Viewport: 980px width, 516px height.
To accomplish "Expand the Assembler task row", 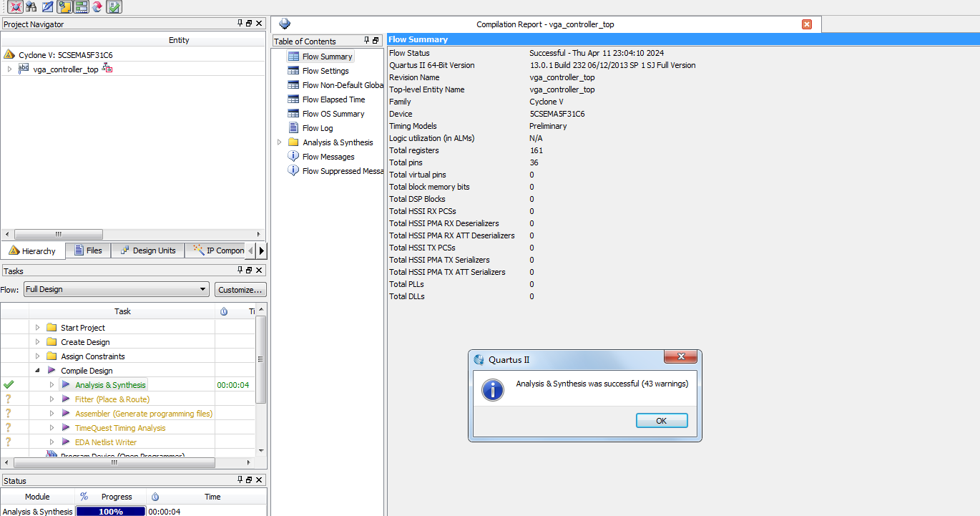I will point(52,414).
